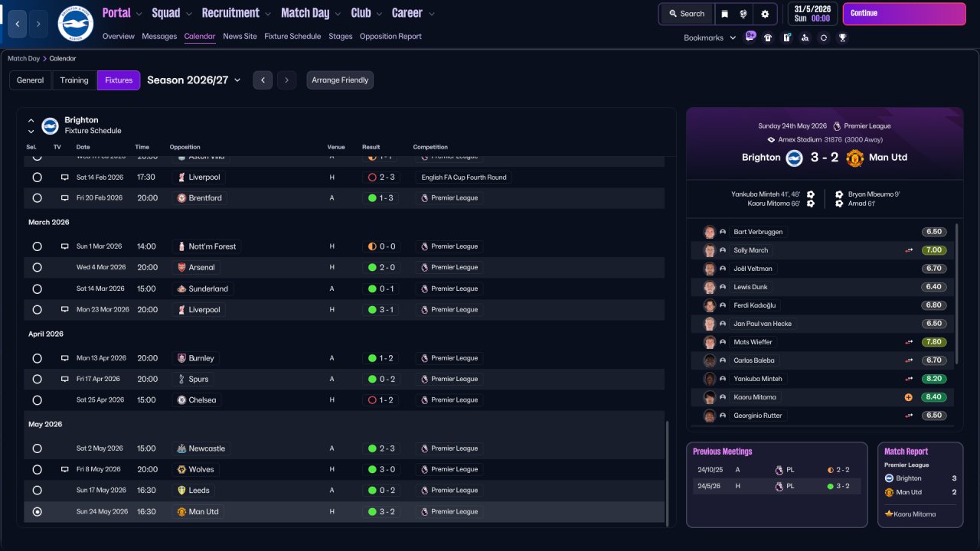Open the 9+ messages notification icon
The width and height of the screenshot is (980, 551).
pyautogui.click(x=750, y=36)
